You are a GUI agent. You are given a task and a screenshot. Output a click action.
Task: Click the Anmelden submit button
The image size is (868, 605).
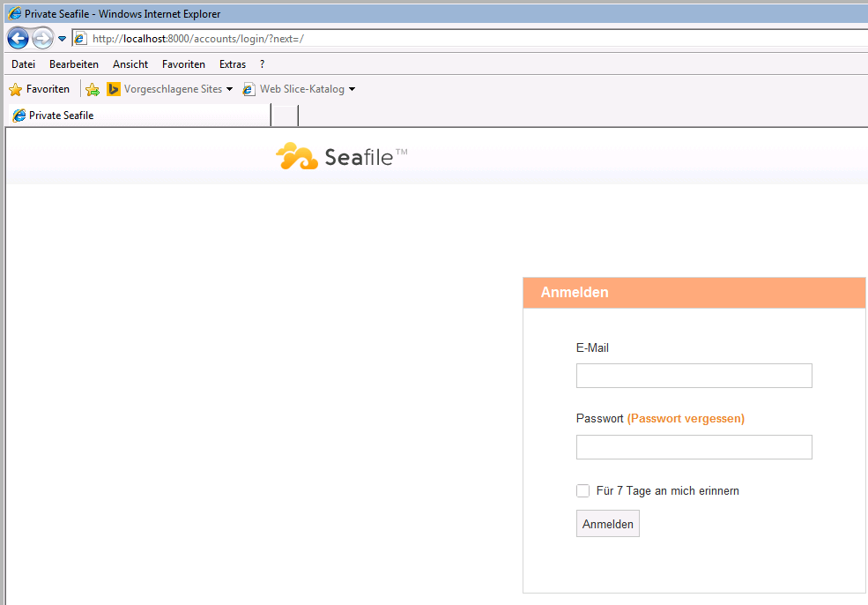607,524
